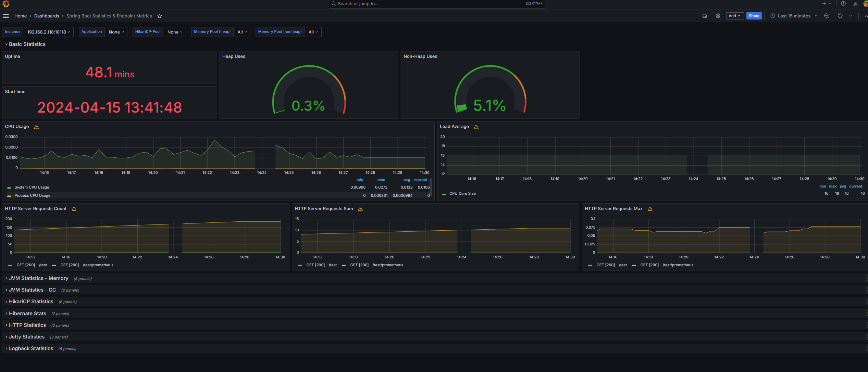
Task: Open the help question mark icon
Action: (x=843, y=4)
